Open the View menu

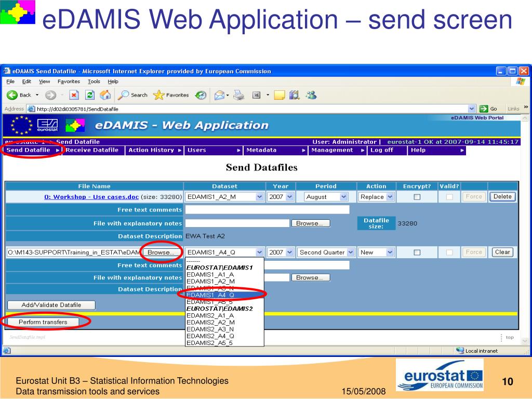pyautogui.click(x=45, y=82)
